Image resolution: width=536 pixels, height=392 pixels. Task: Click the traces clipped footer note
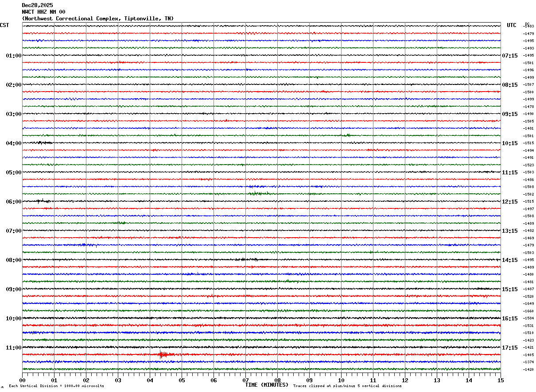pyautogui.click(x=347, y=386)
